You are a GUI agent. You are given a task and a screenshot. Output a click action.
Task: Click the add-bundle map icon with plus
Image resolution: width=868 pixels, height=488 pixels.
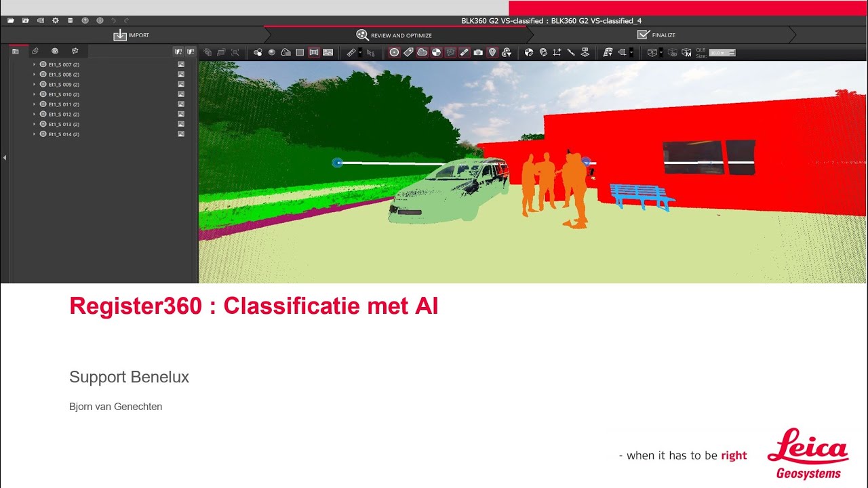[178, 52]
